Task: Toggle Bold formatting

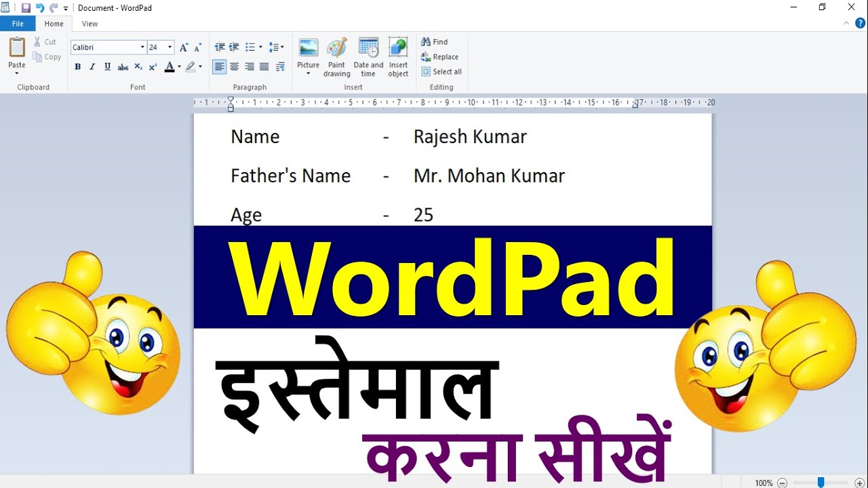Action: click(77, 66)
